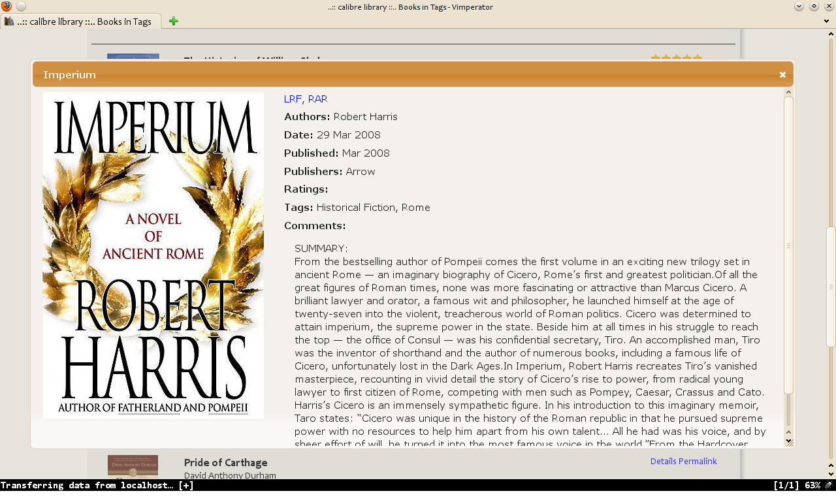Click the Pride of Carthage cover thumbnail
Screen dimensions: 836x504
click(x=133, y=466)
